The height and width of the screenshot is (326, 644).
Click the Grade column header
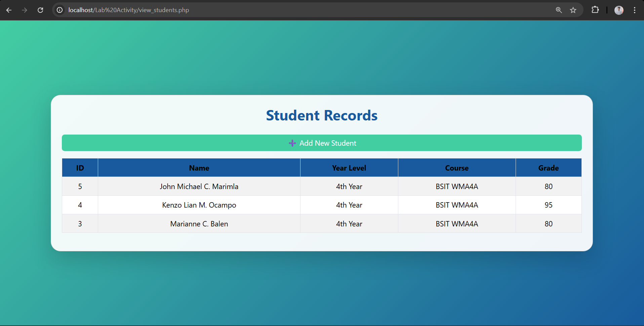point(548,168)
